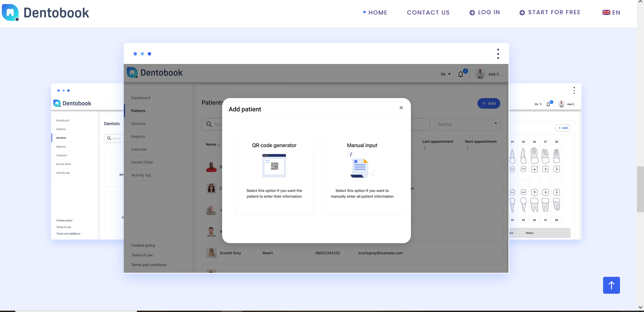Select lower tooth 37 icon in dental chart
This screenshot has width=644, height=312.
click(545, 205)
